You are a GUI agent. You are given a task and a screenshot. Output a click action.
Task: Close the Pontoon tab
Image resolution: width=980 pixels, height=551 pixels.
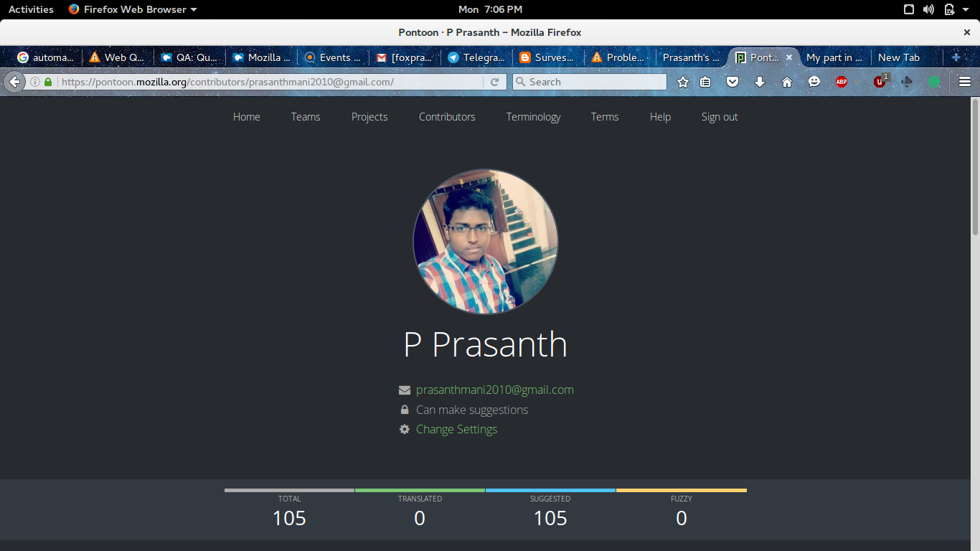789,57
